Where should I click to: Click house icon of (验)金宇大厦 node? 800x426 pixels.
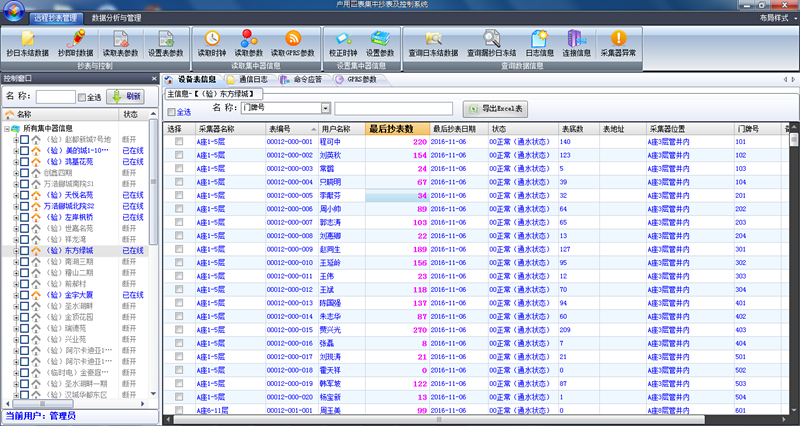pyautogui.click(x=36, y=295)
